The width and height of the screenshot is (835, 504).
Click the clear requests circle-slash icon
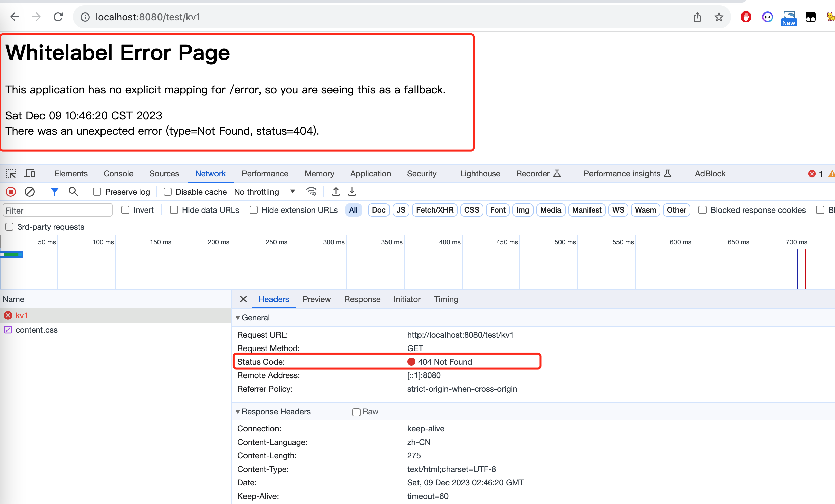point(28,192)
